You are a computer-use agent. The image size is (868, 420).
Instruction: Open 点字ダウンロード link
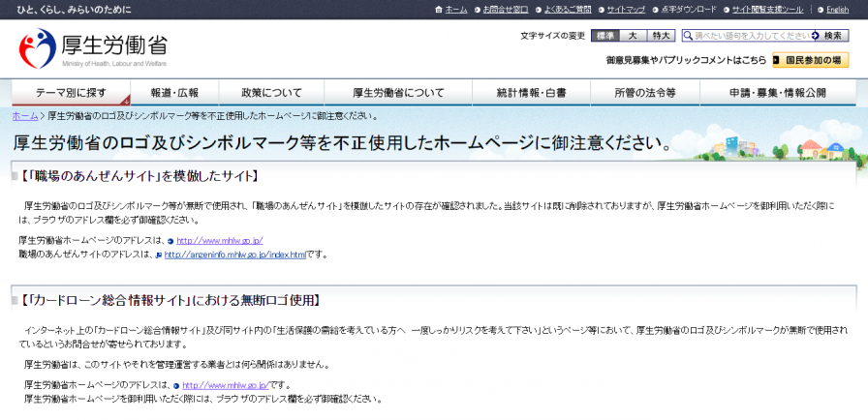689,10
